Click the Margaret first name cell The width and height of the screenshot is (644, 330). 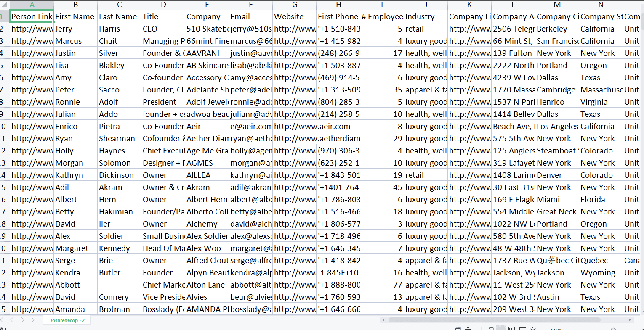pyautogui.click(x=76, y=248)
